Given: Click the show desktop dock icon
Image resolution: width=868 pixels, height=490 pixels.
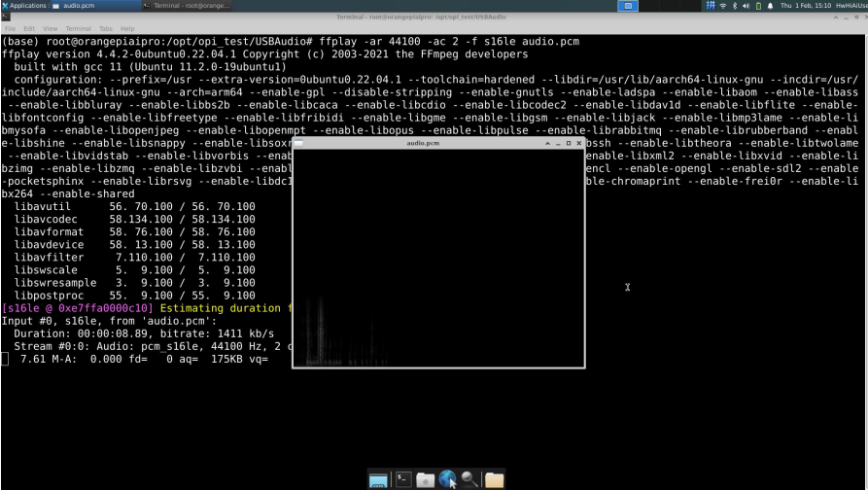Looking at the screenshot, I should 378,479.
